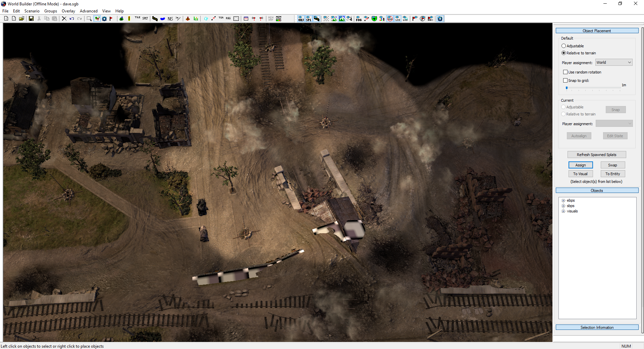Open the Overlay menu
The height and width of the screenshot is (349, 644).
point(68,11)
